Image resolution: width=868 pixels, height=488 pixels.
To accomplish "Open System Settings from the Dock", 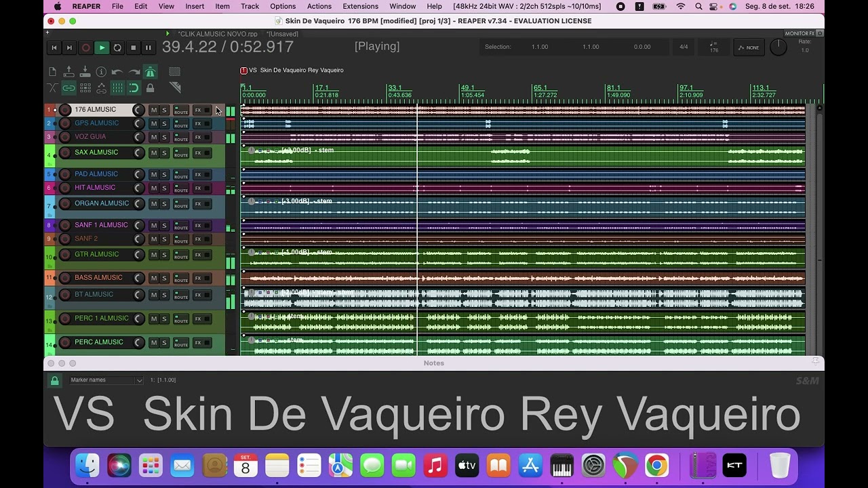I will 593,466.
